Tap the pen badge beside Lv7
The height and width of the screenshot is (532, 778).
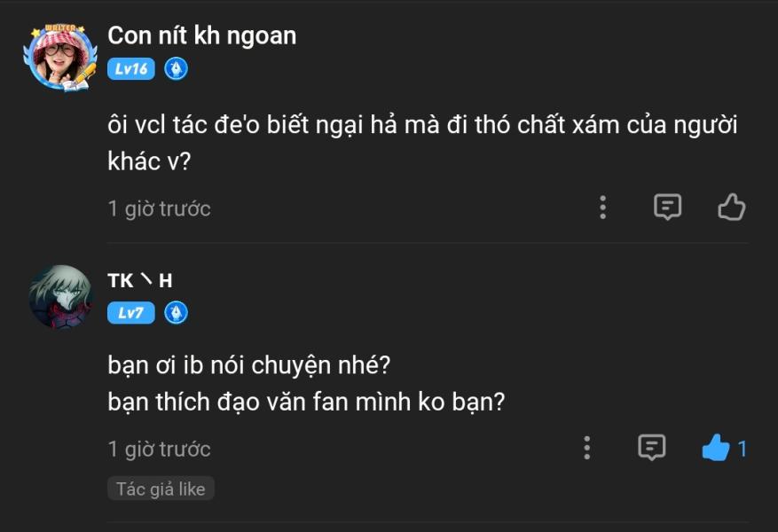click(x=177, y=313)
